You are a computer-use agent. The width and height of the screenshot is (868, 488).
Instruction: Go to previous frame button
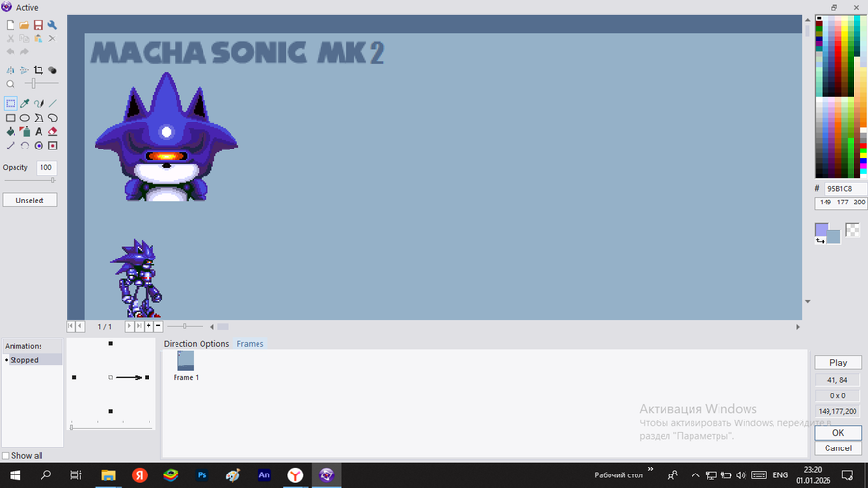pos(80,326)
